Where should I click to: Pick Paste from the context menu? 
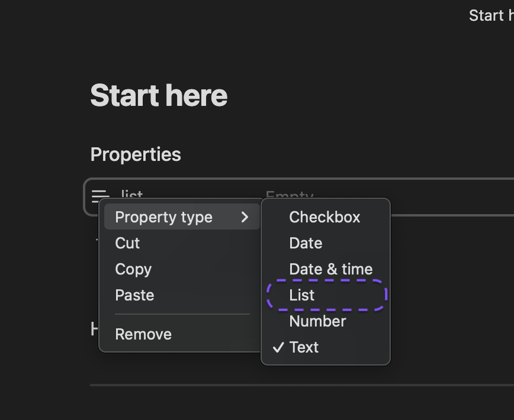tap(134, 295)
